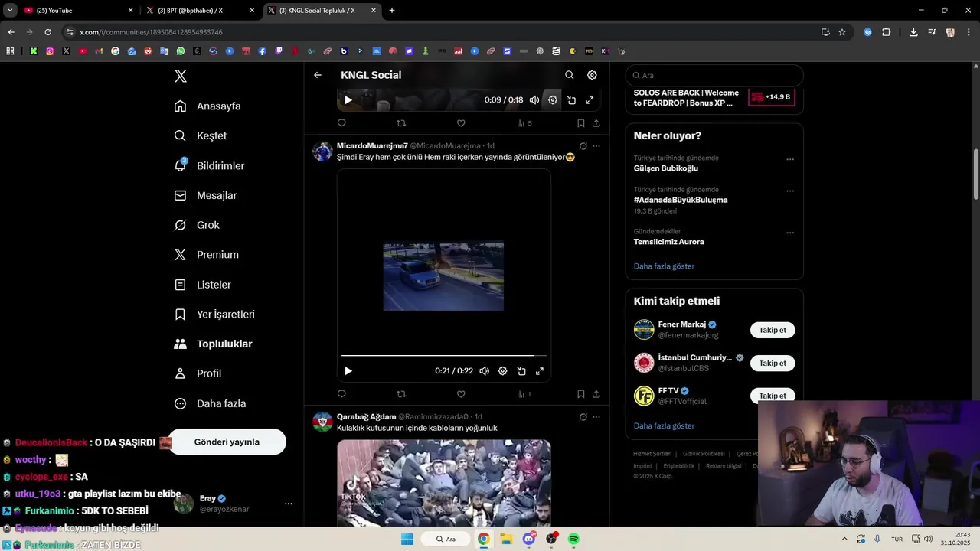Open Windows Start menu
Screen dimensions: 980x551
[407, 539]
